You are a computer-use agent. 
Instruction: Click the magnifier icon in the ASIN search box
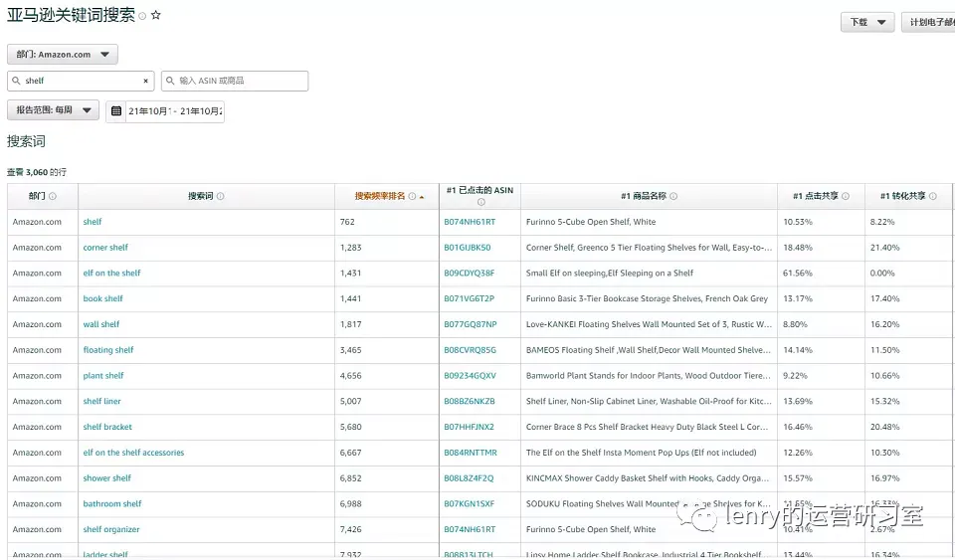[x=170, y=81]
